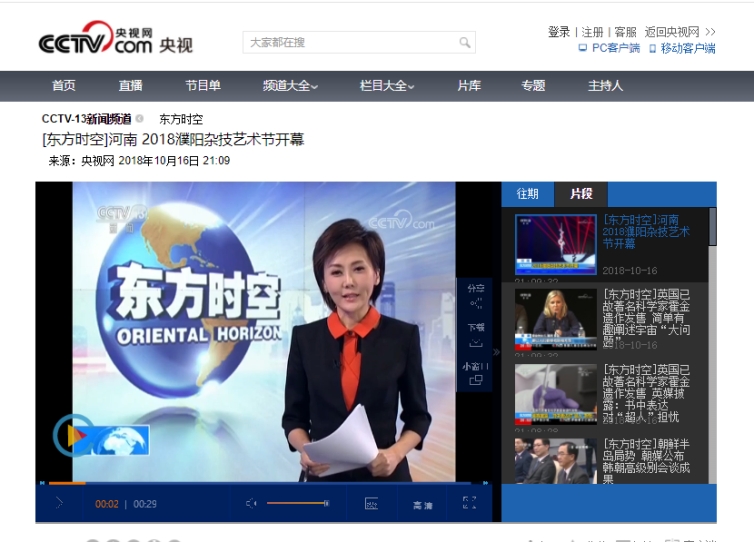Open 主持人 in the navigation bar
Screen dimensions: 754x542
(x=605, y=86)
